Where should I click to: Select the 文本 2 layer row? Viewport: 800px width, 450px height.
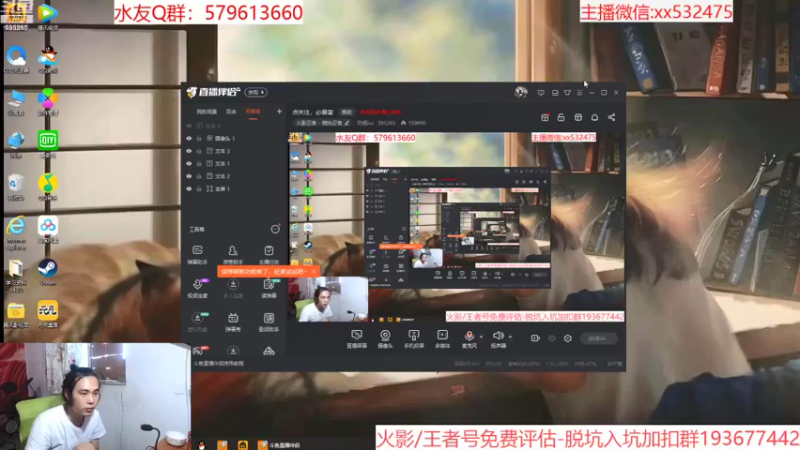coord(234,176)
